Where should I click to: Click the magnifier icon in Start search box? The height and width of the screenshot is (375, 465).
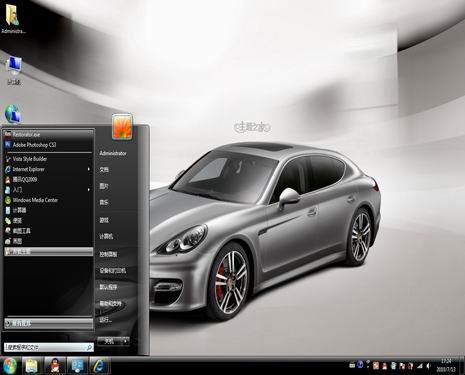click(89, 347)
